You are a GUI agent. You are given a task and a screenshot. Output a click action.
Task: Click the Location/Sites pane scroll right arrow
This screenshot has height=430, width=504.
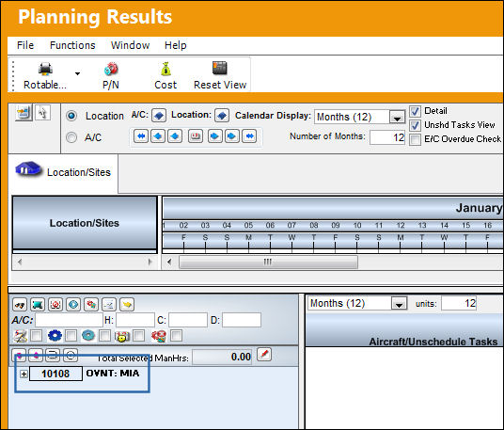(150, 263)
